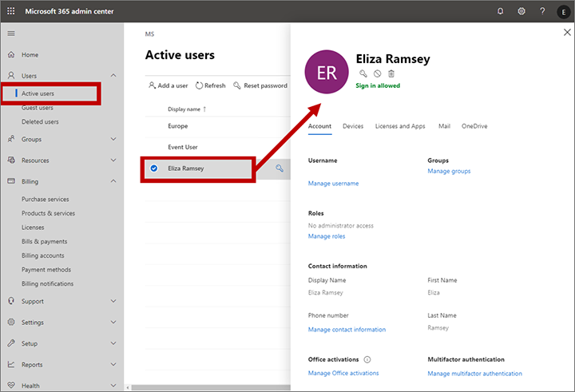Click the Support headset icon
Screen dimensions: 575x392
[x=11, y=301]
